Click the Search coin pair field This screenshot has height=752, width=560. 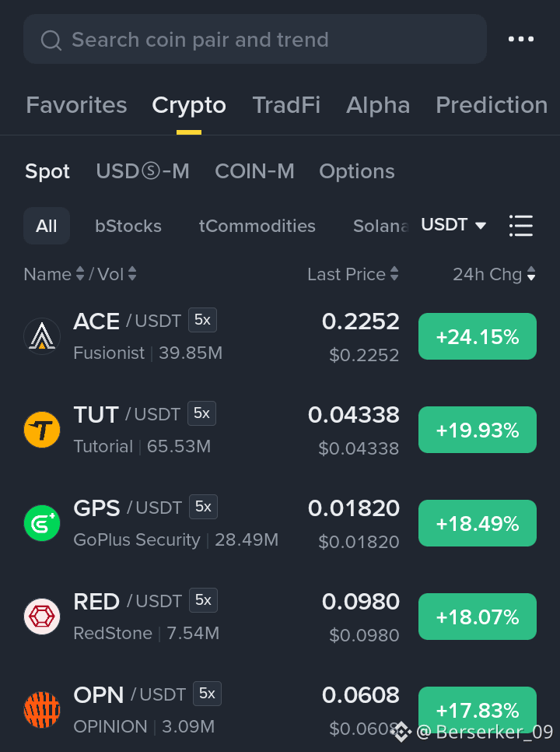255,40
